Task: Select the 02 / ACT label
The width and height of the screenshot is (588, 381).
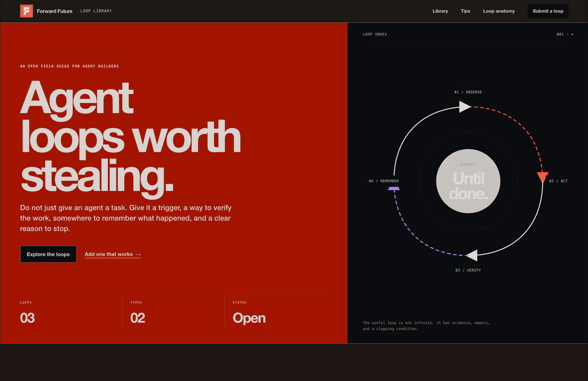Action: click(x=558, y=181)
